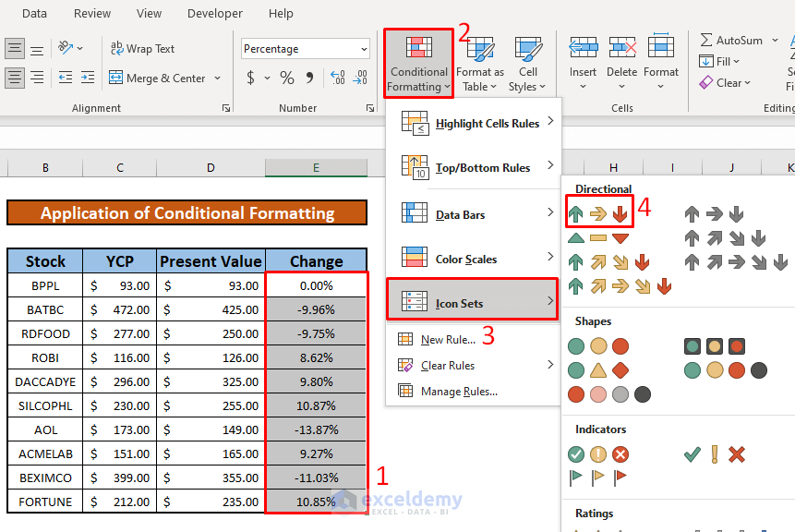Switch to the View tab
This screenshot has height=532, width=795.
(149, 13)
